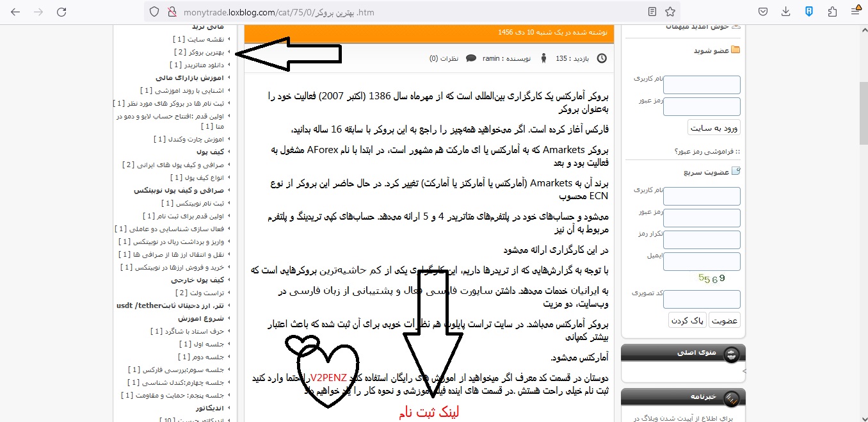868x422 pixels.
Task: Open the تراست ولت [2] category
Action: click(199, 293)
